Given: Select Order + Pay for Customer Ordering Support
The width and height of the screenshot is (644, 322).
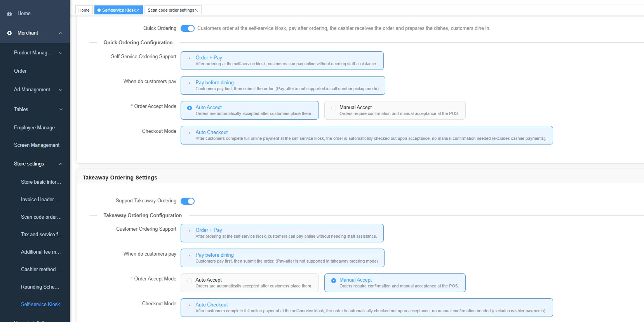Looking at the screenshot, I should coord(282,233).
